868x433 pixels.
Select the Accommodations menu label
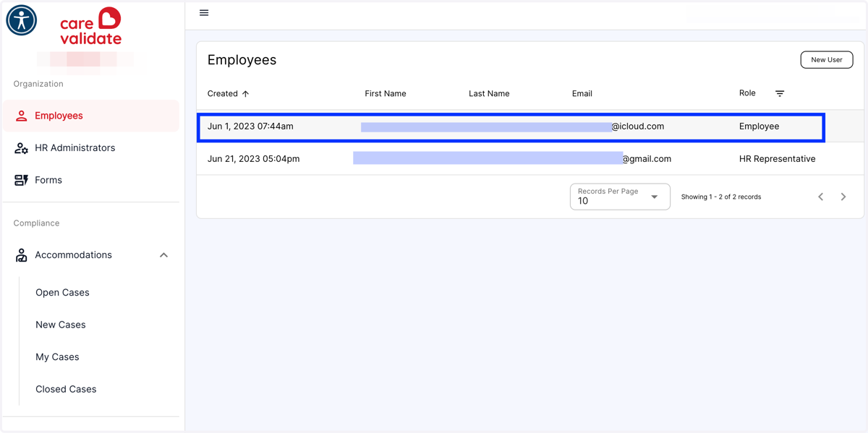[73, 255]
